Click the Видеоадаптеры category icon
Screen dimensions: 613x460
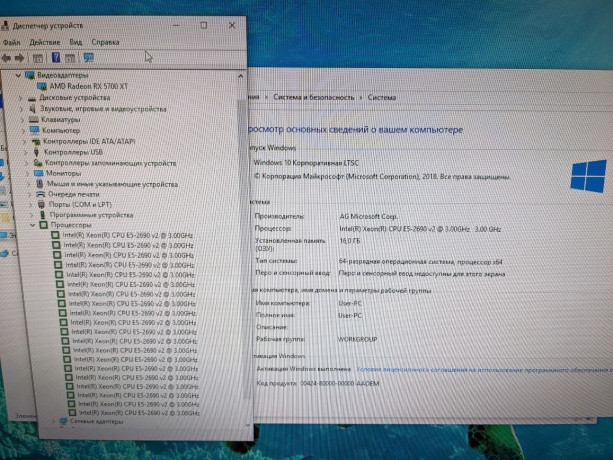30,75
